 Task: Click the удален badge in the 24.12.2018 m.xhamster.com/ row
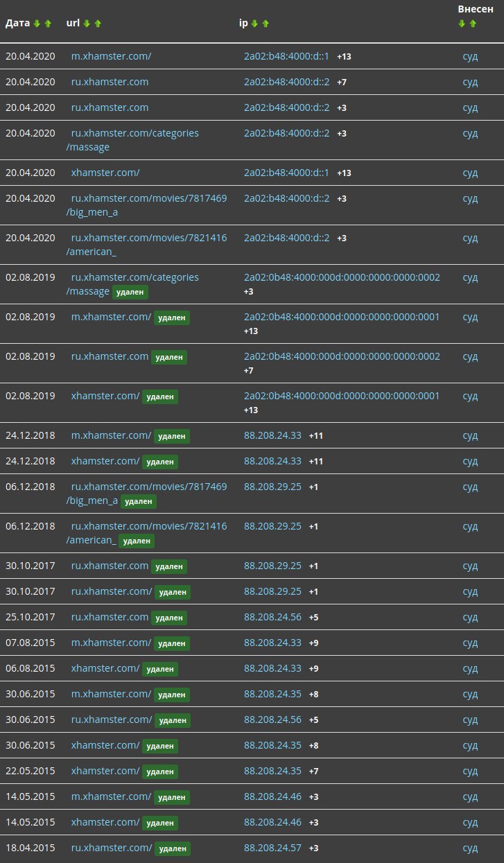pyautogui.click(x=172, y=437)
